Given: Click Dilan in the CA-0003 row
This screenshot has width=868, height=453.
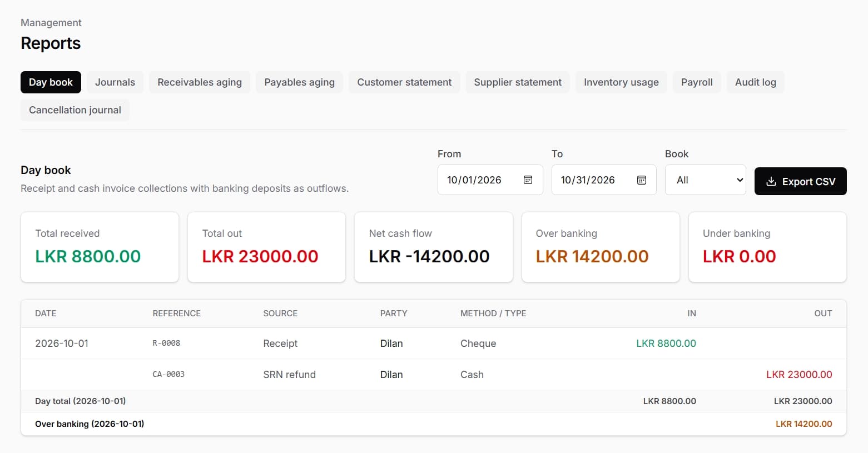Looking at the screenshot, I should (x=391, y=375).
